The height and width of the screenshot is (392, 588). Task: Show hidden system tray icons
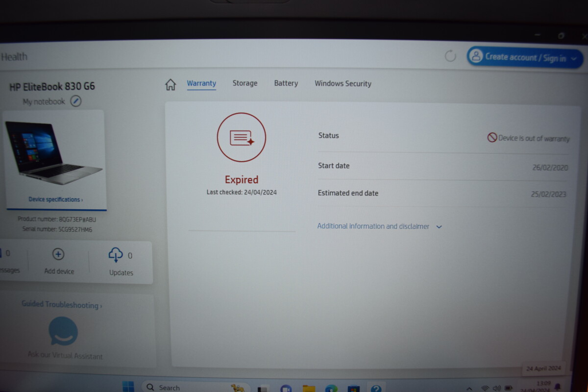470,389
